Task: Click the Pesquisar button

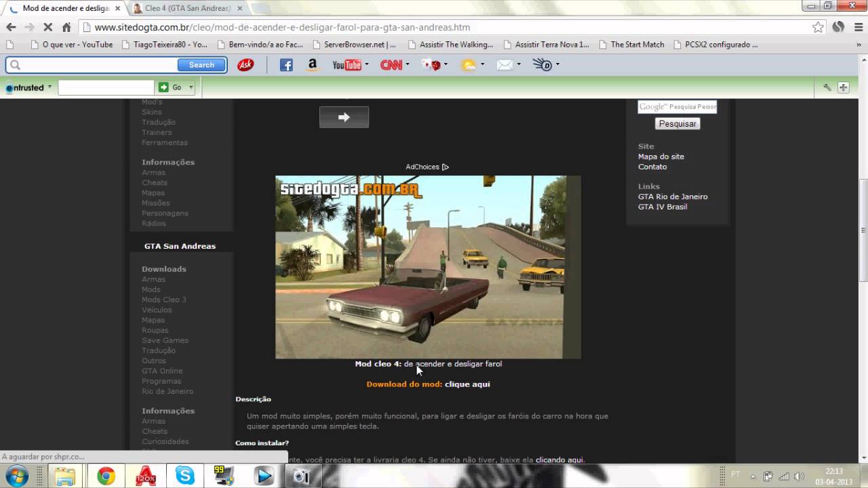Action: point(677,123)
